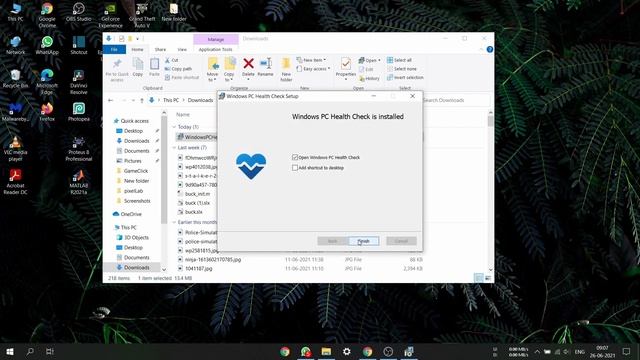Click Select none in ribbon

coord(402,69)
